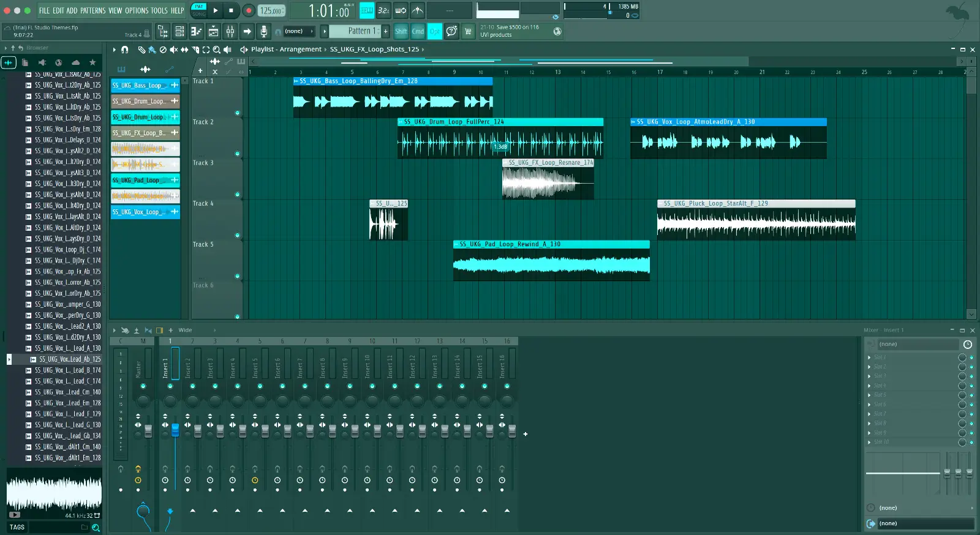
Task: Open the mixer input (none) dropdown
Action: [918, 345]
